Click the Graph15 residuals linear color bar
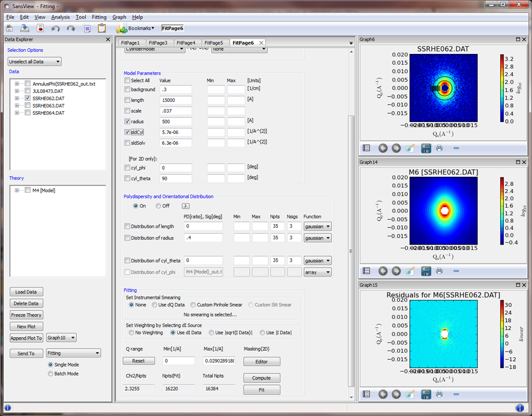 point(502,334)
